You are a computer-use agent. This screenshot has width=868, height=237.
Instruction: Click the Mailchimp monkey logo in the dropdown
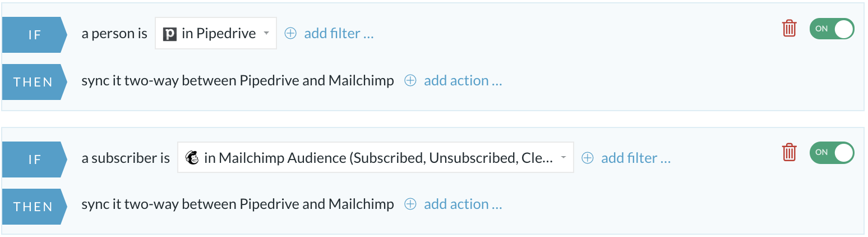[x=192, y=158]
